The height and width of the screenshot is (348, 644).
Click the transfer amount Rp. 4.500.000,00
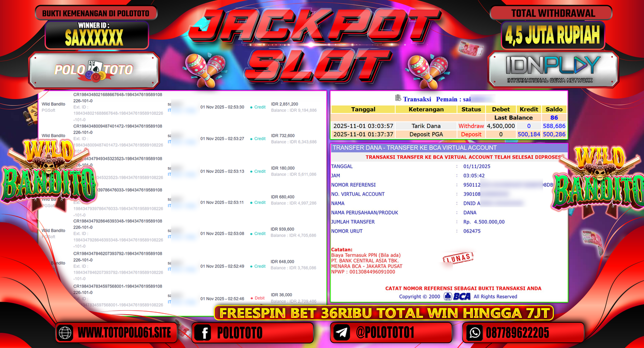(484, 222)
